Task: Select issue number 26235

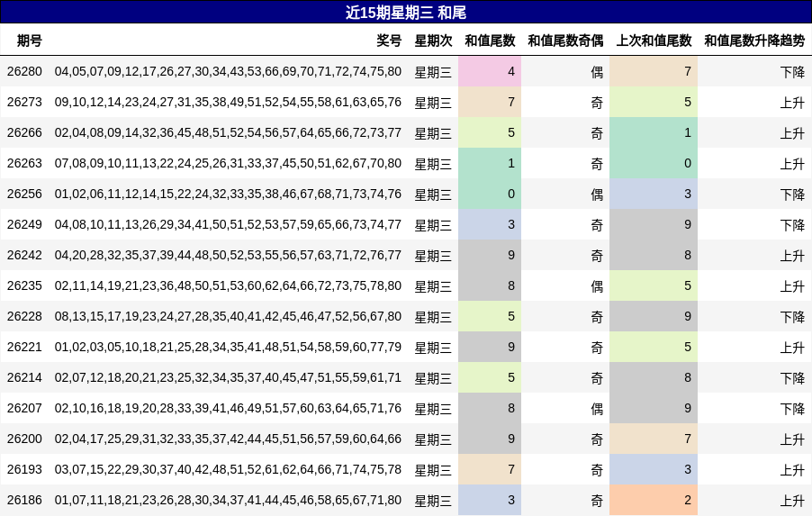Action: click(x=24, y=285)
